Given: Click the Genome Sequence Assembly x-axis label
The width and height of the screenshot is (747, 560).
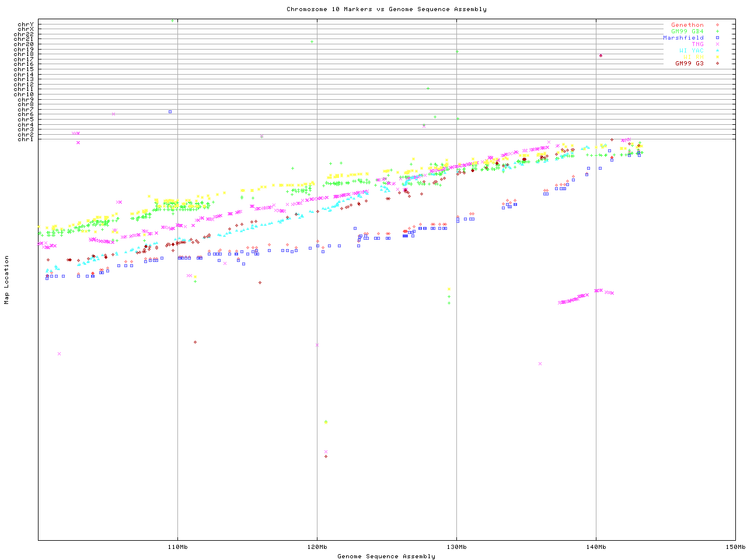Looking at the screenshot, I should coord(386,556).
